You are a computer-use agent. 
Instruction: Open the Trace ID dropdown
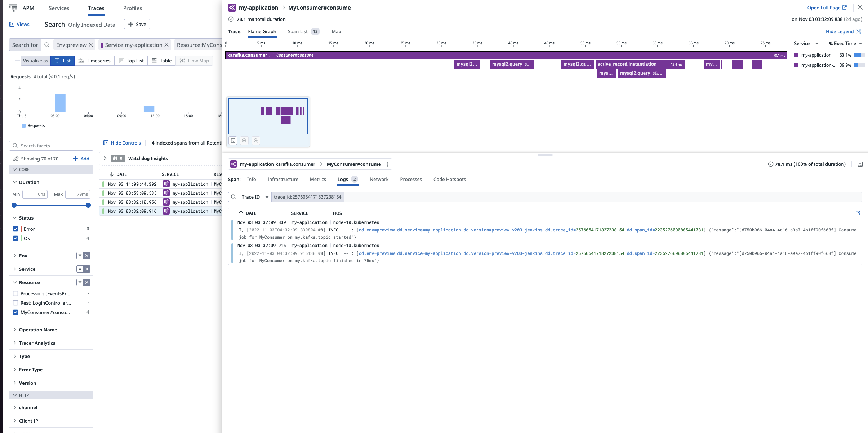click(x=255, y=197)
